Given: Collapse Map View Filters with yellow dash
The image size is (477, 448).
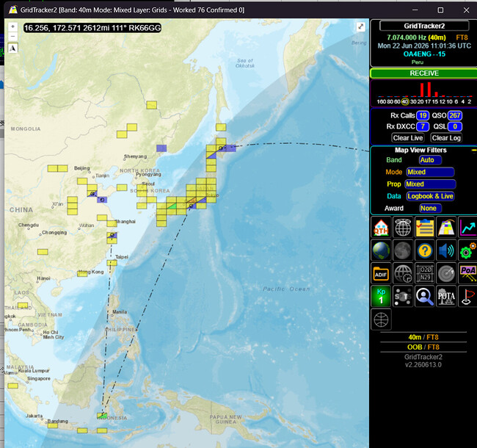Looking at the screenshot, I should [x=473, y=151].
